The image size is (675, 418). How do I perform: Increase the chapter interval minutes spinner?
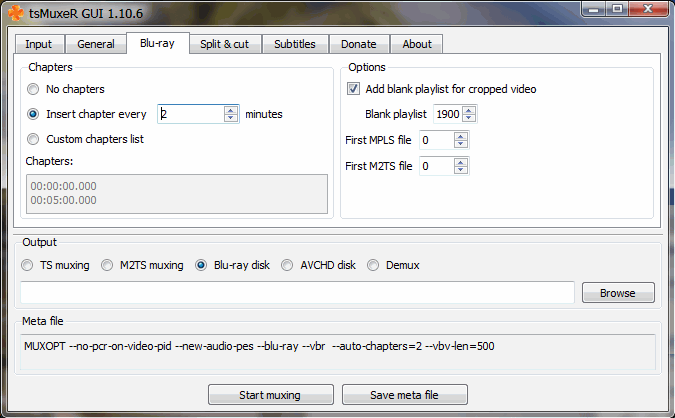231,110
